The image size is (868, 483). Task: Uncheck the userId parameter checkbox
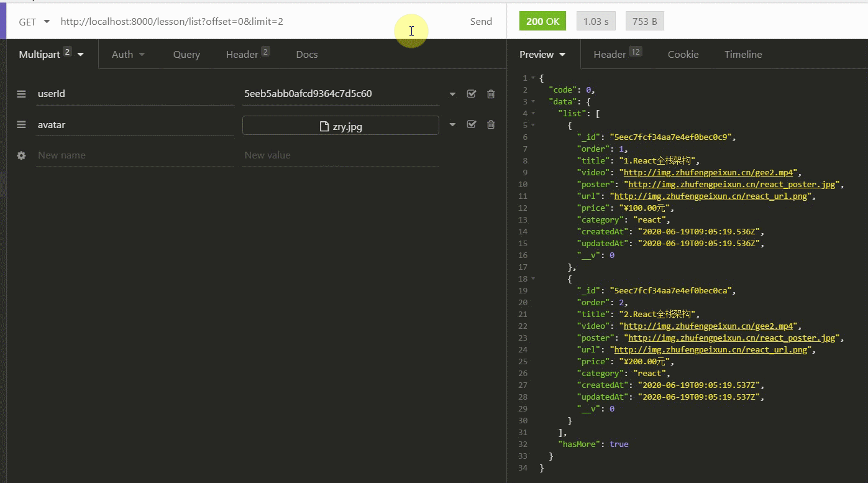point(472,94)
